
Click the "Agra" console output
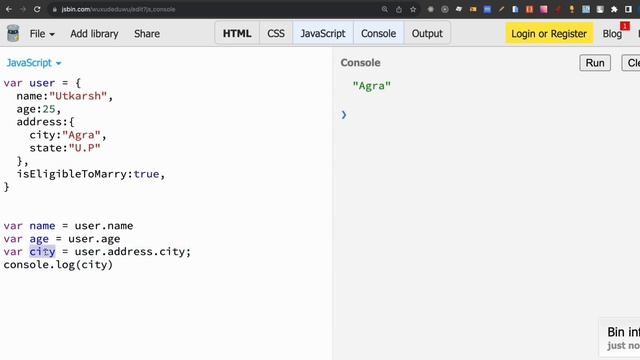coord(371,86)
